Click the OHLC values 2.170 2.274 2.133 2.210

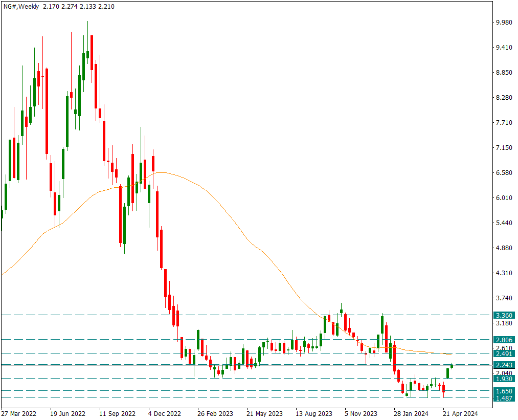[x=79, y=6]
